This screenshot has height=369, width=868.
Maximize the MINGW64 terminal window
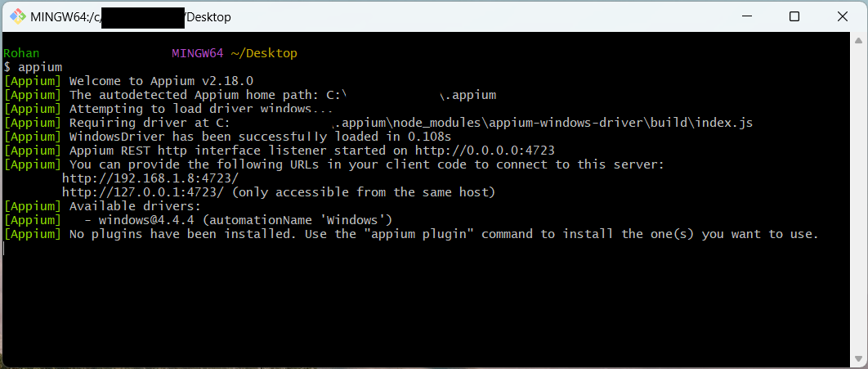tap(794, 16)
